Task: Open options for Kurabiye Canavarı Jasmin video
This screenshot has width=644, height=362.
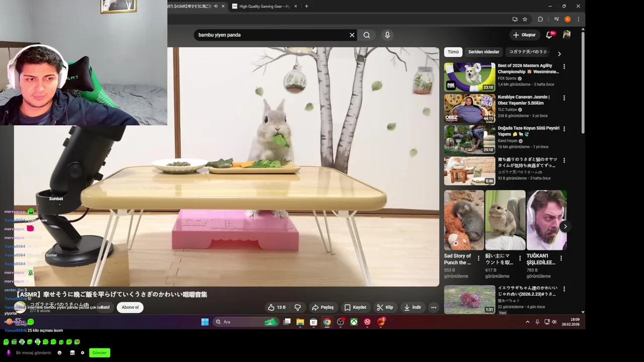Action: click(x=564, y=98)
